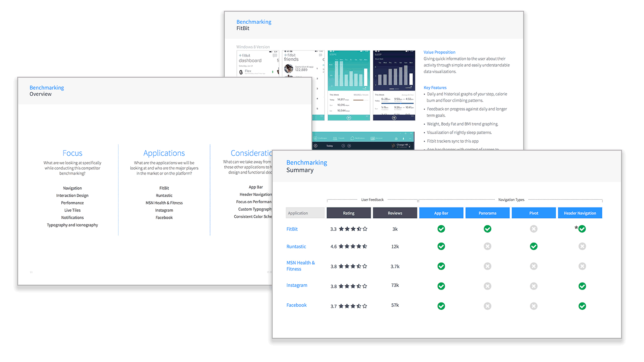The height and width of the screenshot is (362, 644).
Task: Open the Facebook link in Summary table
Action: (296, 305)
